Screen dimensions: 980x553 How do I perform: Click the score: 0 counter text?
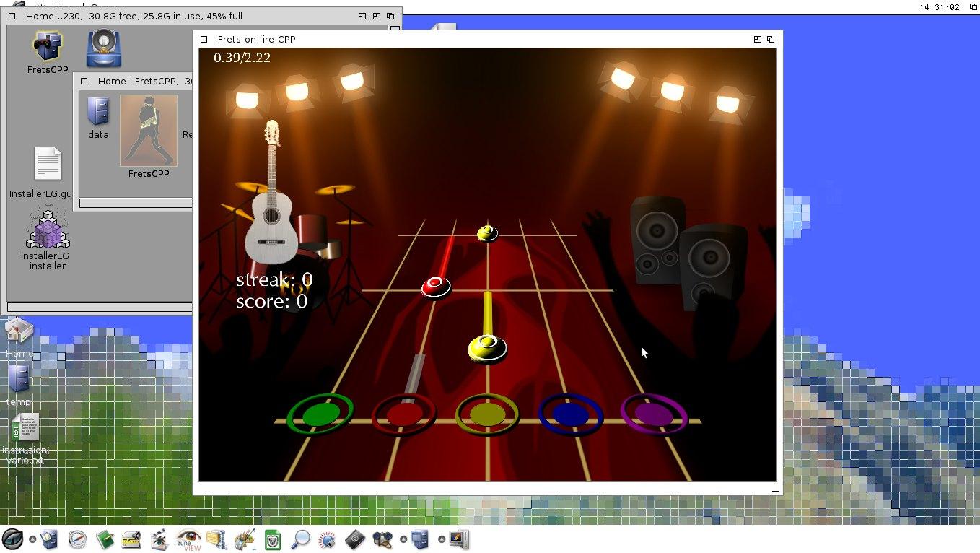(271, 301)
